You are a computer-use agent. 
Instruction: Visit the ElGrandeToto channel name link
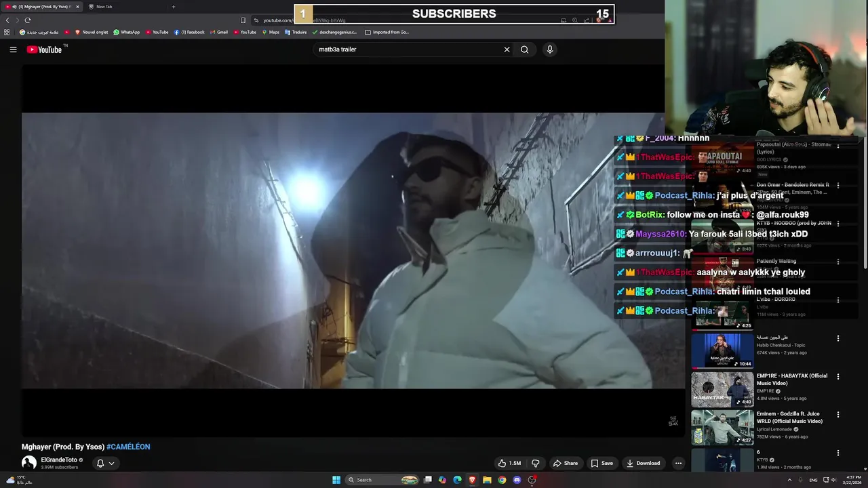point(59,460)
